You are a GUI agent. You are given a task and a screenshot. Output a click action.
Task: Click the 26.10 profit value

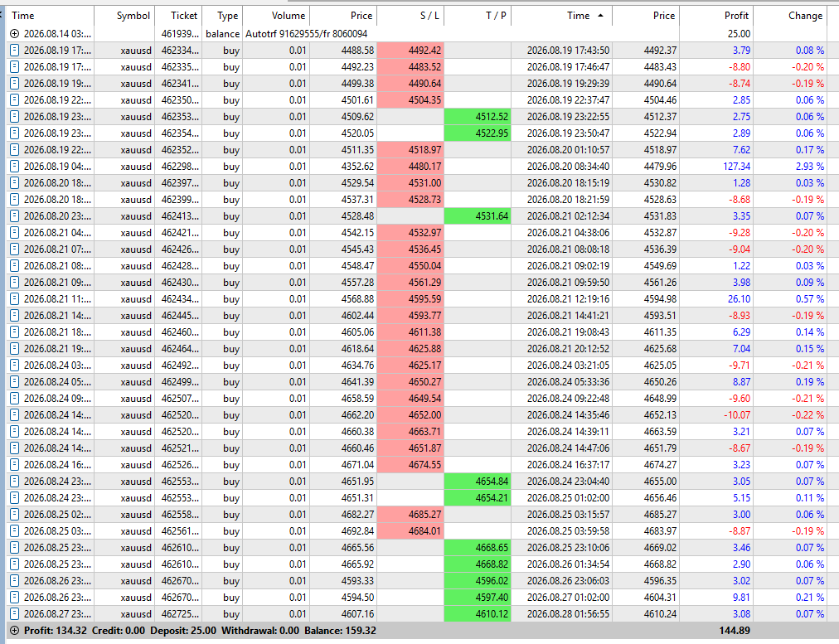coord(739,299)
